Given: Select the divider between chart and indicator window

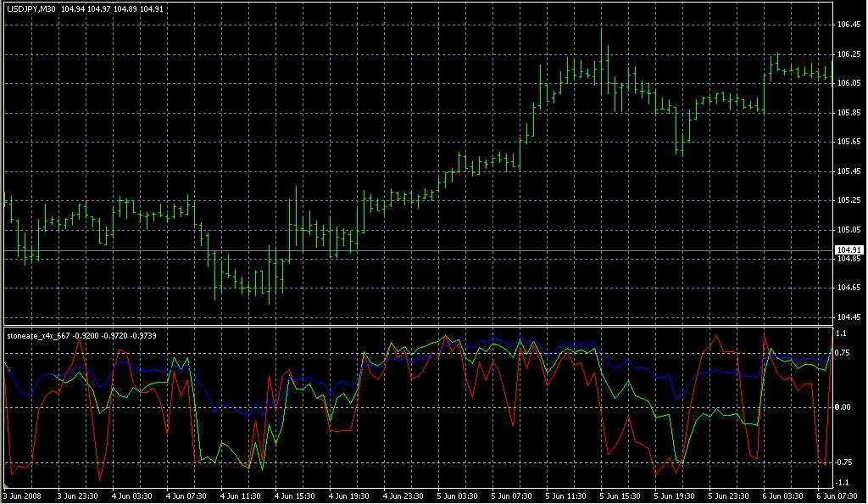Looking at the screenshot, I should [x=415, y=327].
